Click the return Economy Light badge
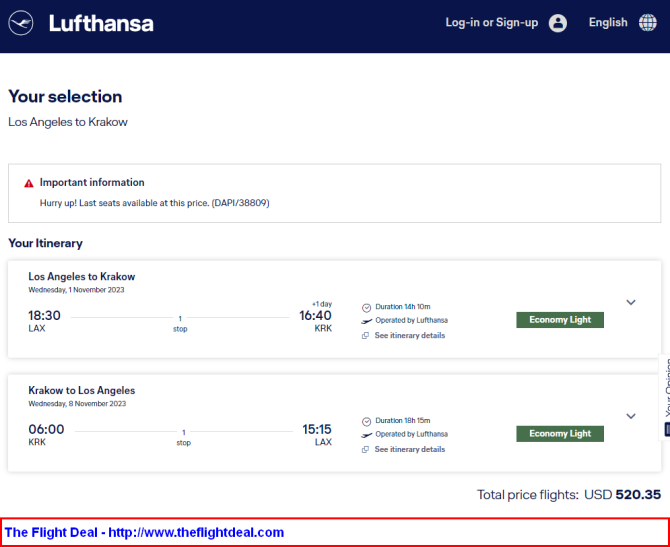 pyautogui.click(x=560, y=433)
